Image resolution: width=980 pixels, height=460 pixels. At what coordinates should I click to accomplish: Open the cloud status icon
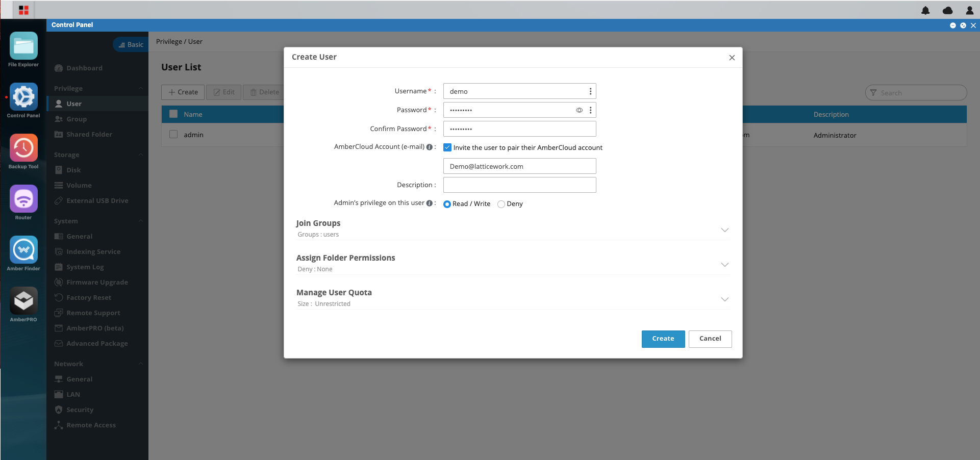(948, 10)
